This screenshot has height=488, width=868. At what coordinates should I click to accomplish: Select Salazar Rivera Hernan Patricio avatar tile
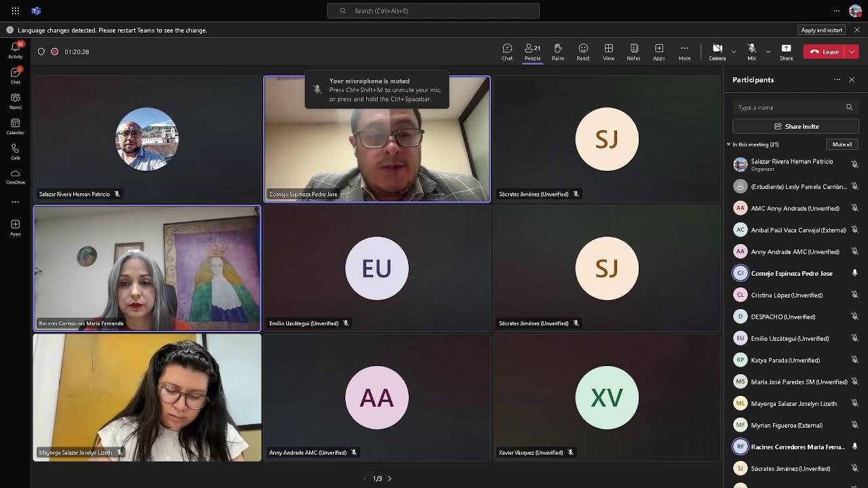[x=147, y=139]
